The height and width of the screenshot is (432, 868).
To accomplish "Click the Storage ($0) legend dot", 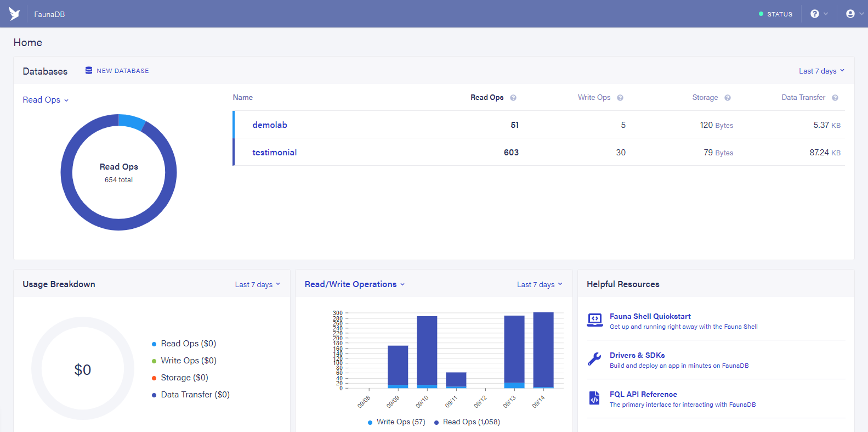I will pyautogui.click(x=154, y=378).
